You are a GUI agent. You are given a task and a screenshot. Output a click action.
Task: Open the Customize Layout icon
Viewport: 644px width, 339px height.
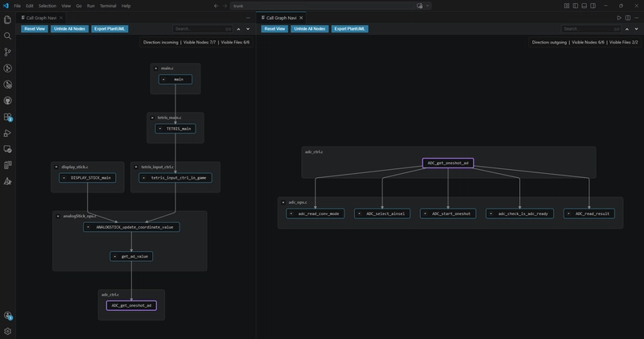click(x=567, y=6)
